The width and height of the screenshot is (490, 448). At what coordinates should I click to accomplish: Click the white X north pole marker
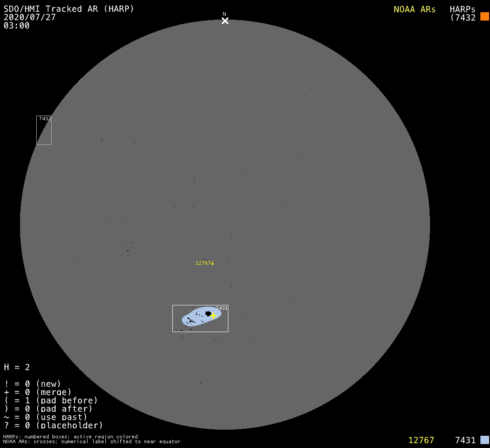coord(225,21)
